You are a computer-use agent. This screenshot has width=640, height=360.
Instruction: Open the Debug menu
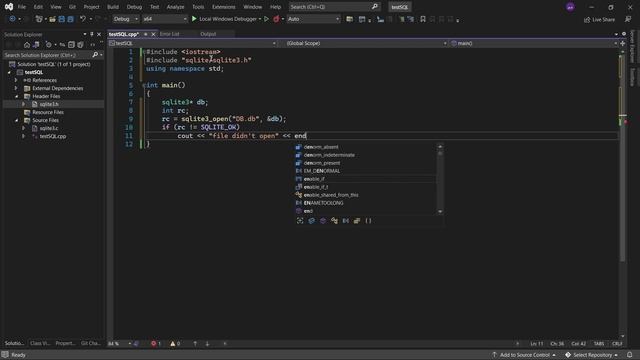134,7
